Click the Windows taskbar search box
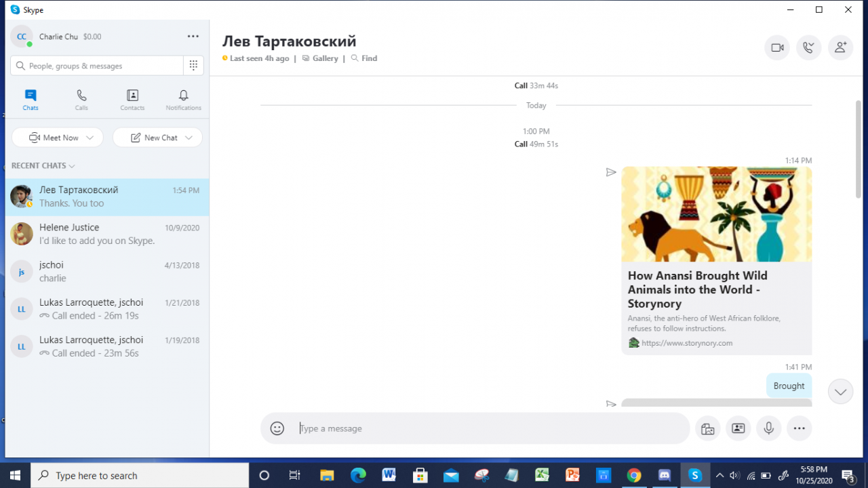Viewport: 868px width, 488px height. (140, 475)
